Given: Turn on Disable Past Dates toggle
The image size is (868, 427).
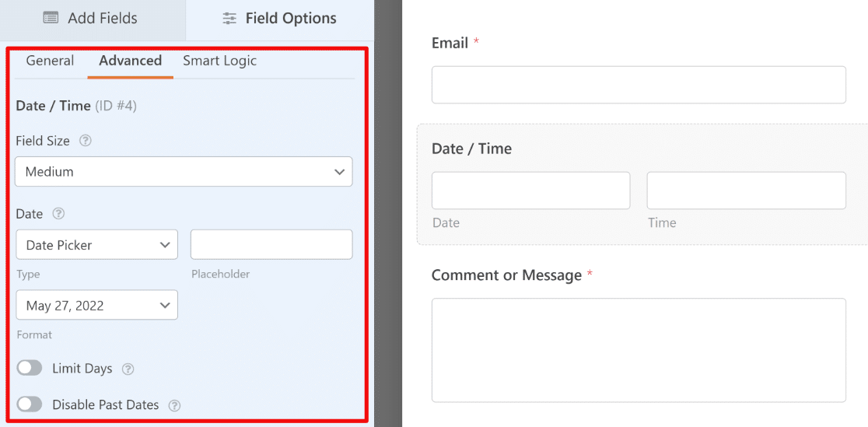Looking at the screenshot, I should pyautogui.click(x=30, y=405).
